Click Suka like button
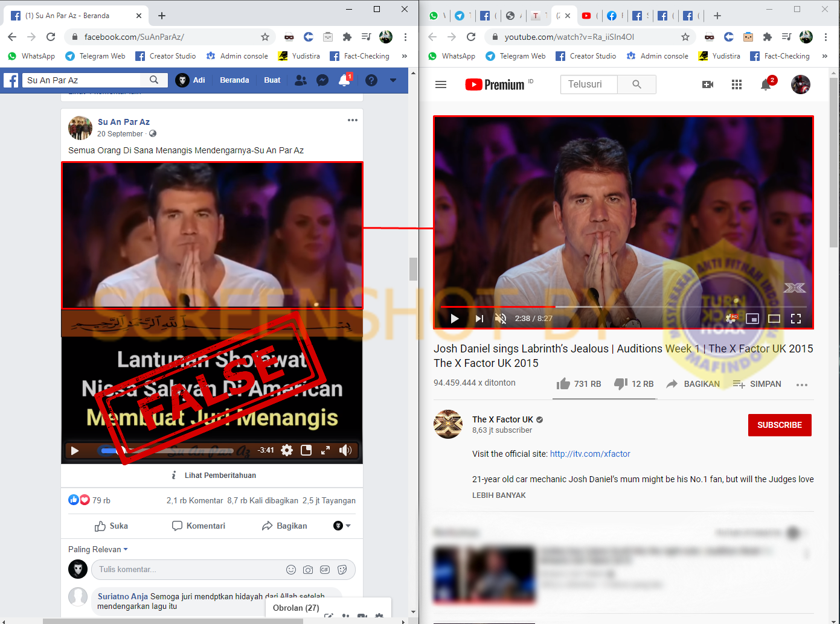This screenshot has height=624, width=840. (112, 526)
